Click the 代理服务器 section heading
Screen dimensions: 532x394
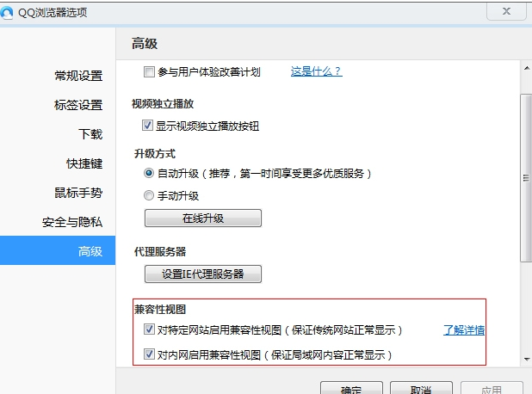[160, 251]
